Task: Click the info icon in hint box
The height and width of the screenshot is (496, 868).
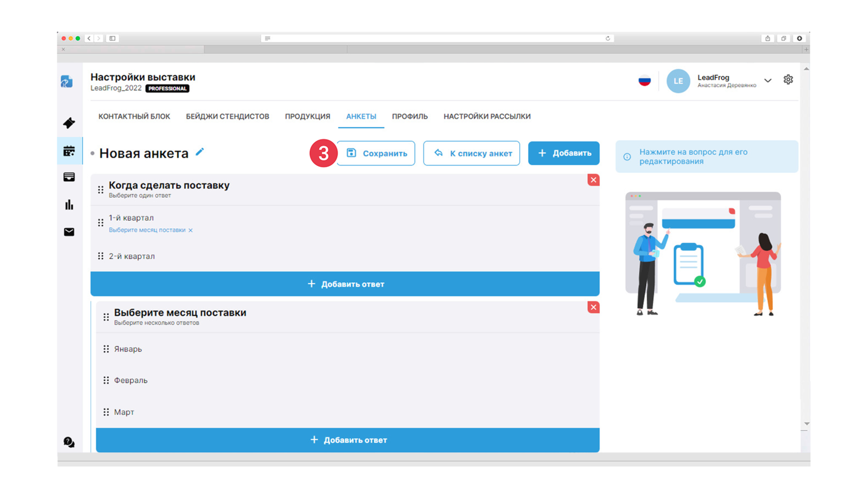Action: coord(627,157)
